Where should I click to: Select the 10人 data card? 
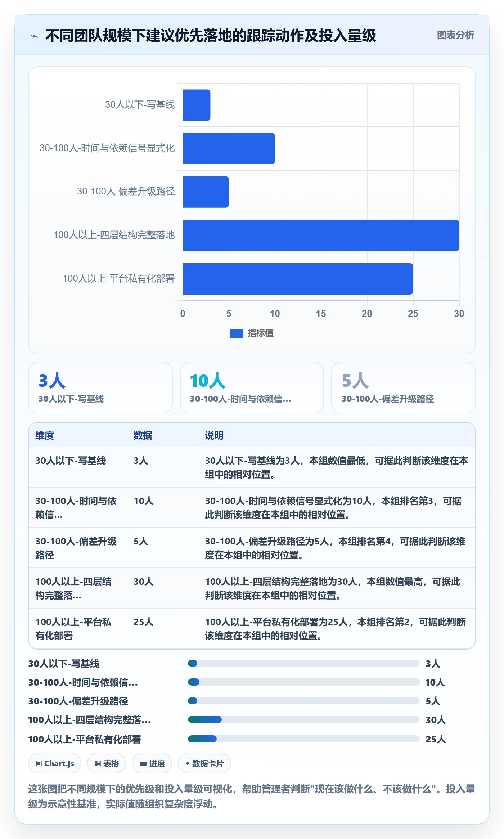click(x=252, y=387)
